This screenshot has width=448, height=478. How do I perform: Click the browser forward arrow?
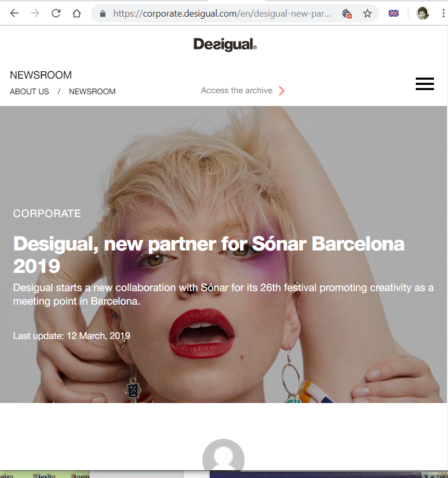35,13
